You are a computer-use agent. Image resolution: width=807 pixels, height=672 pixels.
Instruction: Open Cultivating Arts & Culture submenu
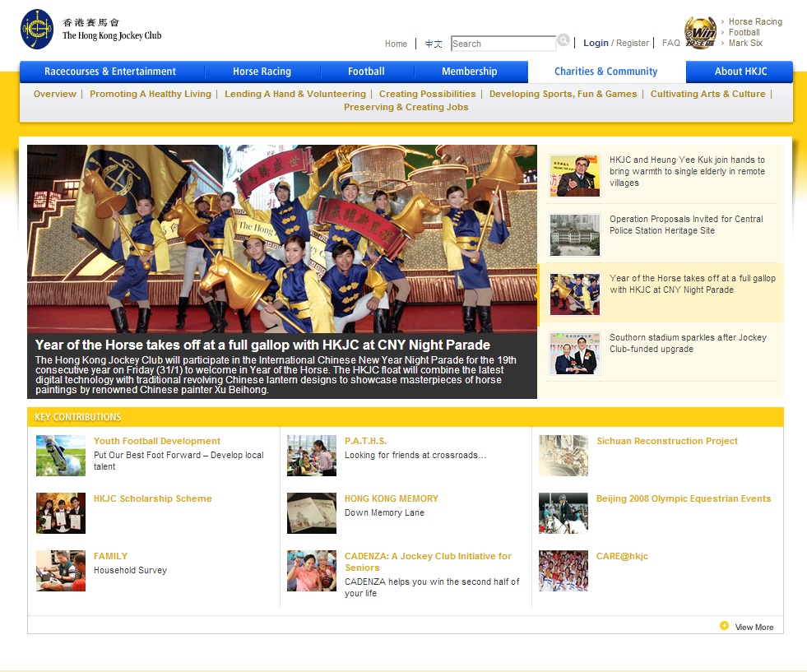[x=707, y=94]
